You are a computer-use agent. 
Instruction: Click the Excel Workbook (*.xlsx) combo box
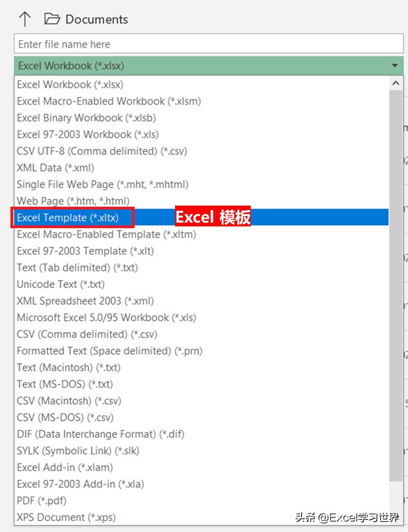click(x=189, y=65)
